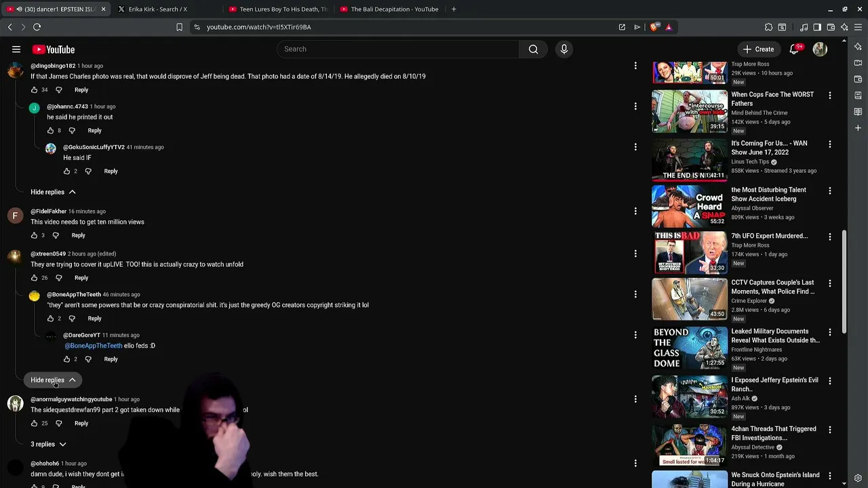Screen dimensions: 868x488
Task: Dislike @xtreen0549's comment
Action: [58, 277]
